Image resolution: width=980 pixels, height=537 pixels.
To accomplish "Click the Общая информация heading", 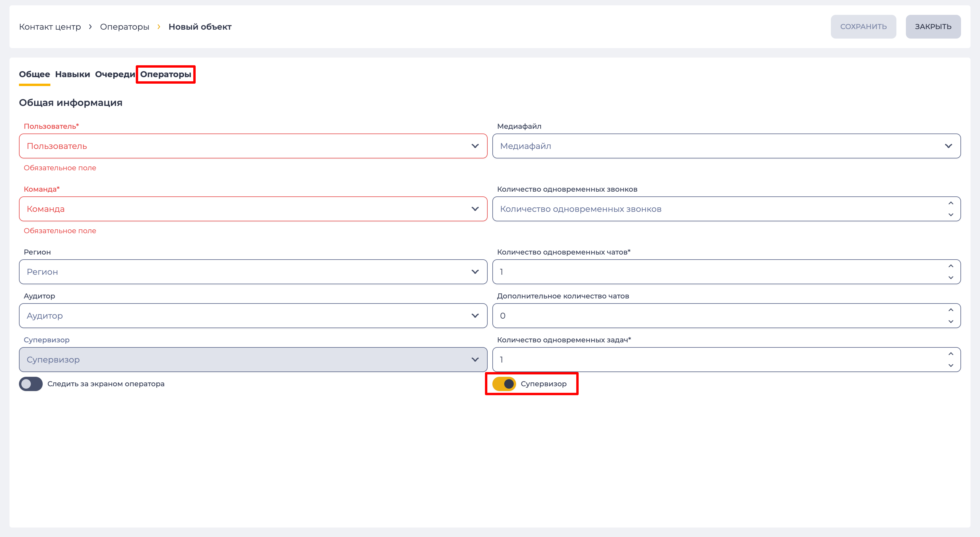I will pyautogui.click(x=71, y=102).
